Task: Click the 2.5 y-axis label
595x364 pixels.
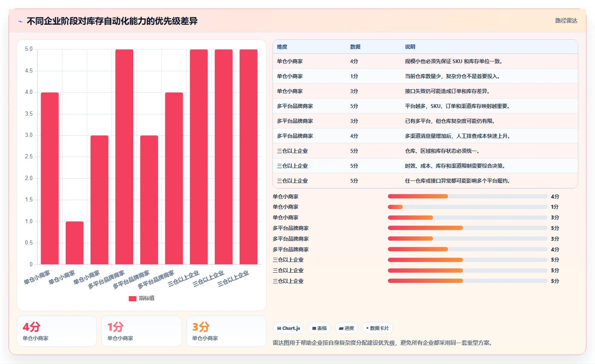Action: tap(29, 157)
